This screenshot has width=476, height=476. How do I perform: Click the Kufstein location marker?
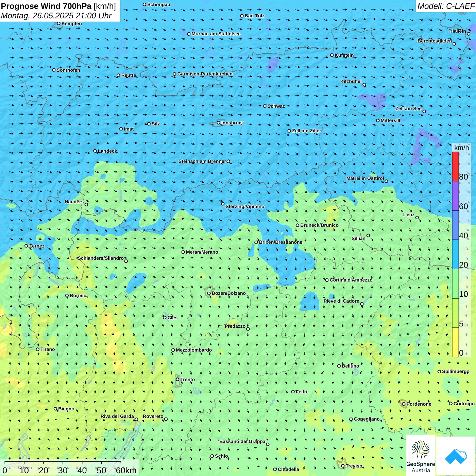tap(332, 55)
